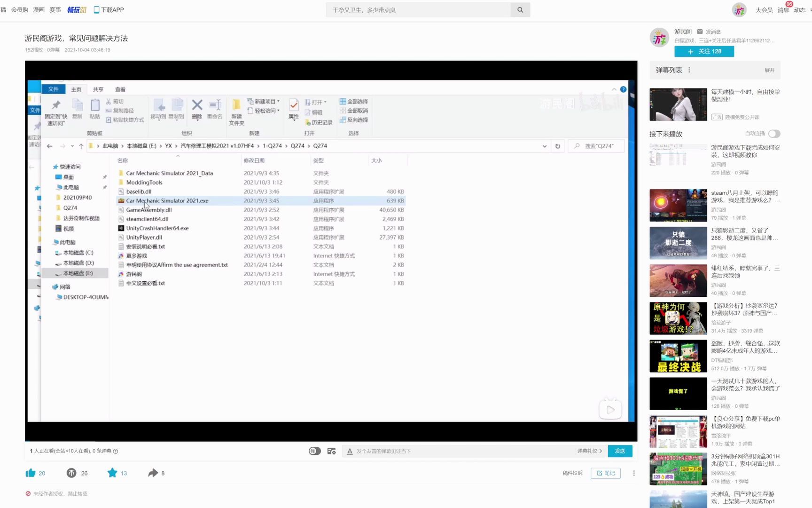Image resolution: width=812 pixels, height=508 pixels.
Task: Open the Explorer address bar dropdown arrow
Action: 545,146
